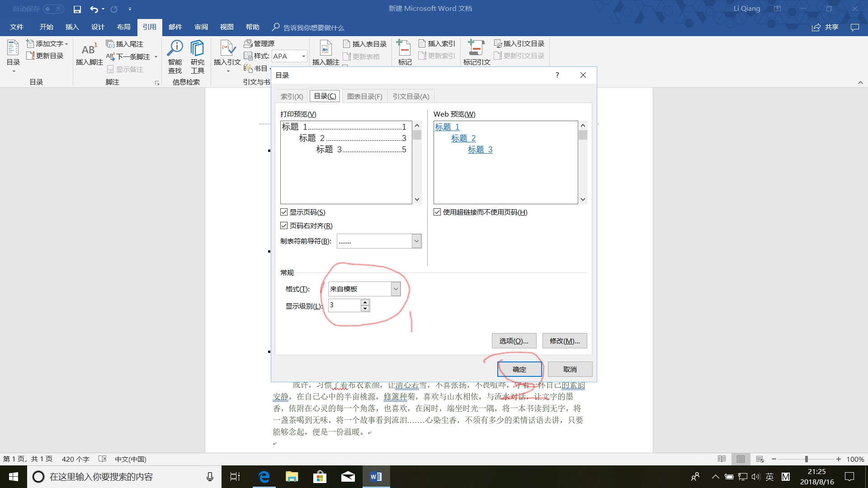Launch the Researcher tool (研究工具)
This screenshot has width=868, height=488.
(x=197, y=55)
